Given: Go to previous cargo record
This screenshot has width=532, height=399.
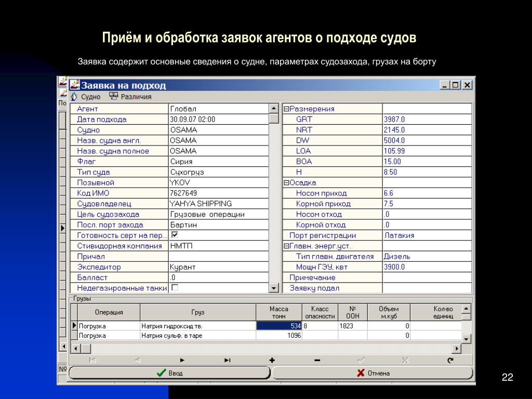Looking at the screenshot, I should (x=137, y=361).
